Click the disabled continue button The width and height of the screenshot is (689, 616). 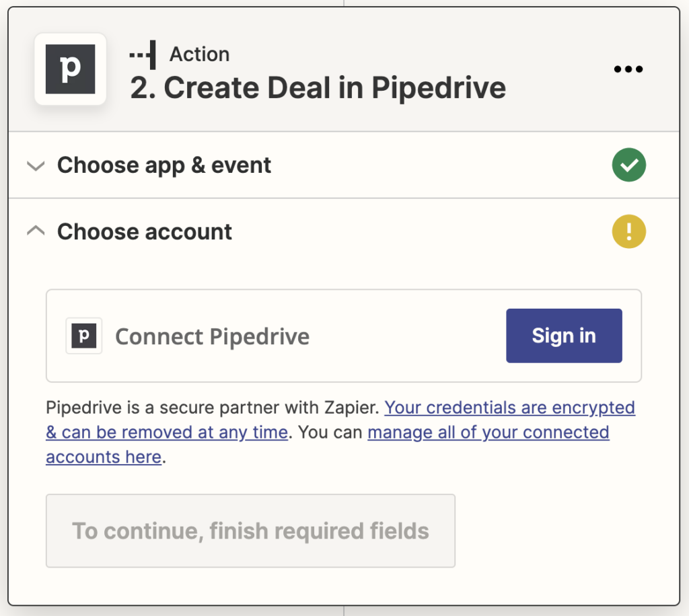click(x=250, y=531)
